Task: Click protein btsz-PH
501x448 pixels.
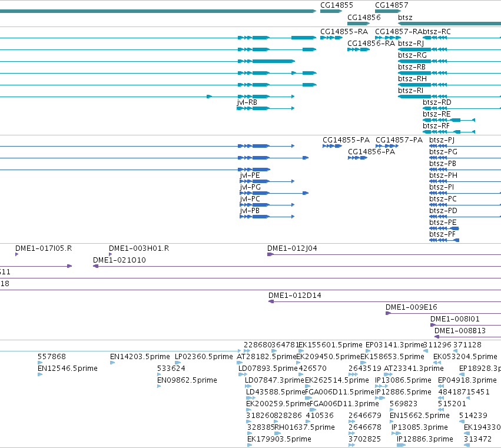Action: (443, 175)
